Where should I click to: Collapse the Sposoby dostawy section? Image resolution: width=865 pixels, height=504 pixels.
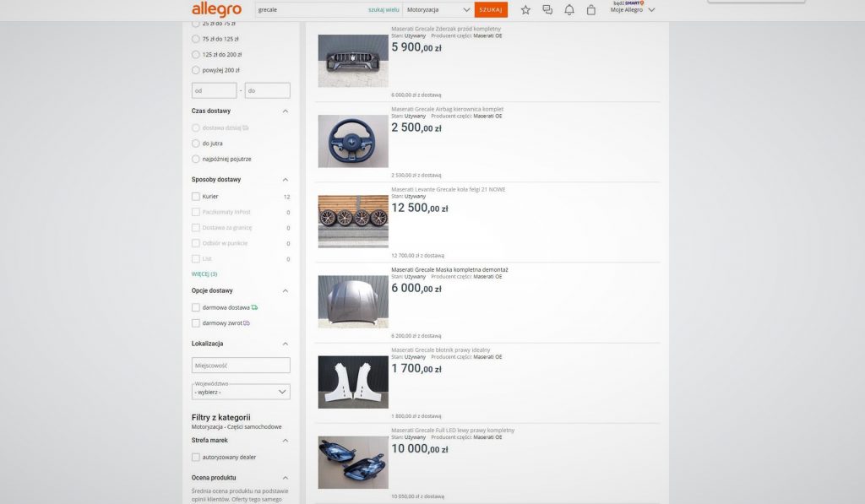(x=285, y=180)
